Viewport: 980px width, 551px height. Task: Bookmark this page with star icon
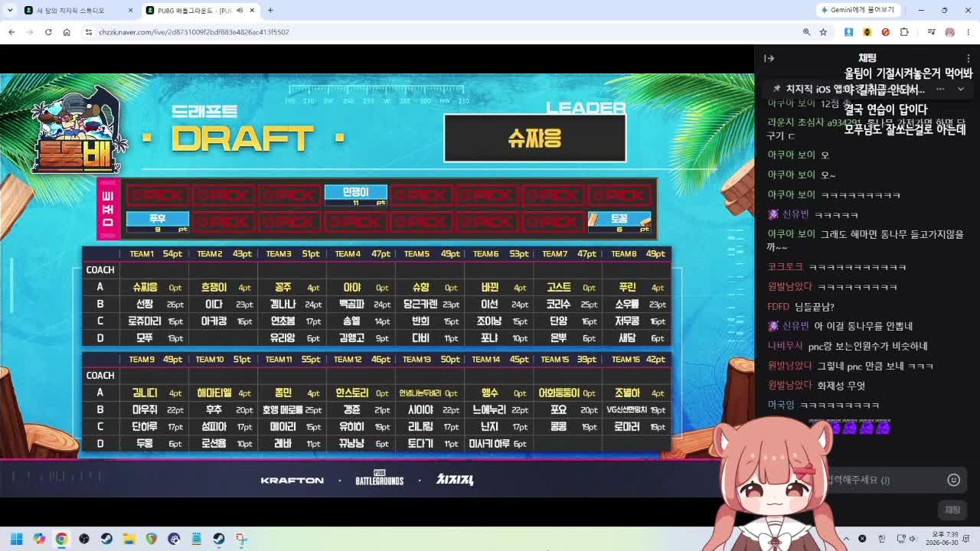(x=823, y=32)
